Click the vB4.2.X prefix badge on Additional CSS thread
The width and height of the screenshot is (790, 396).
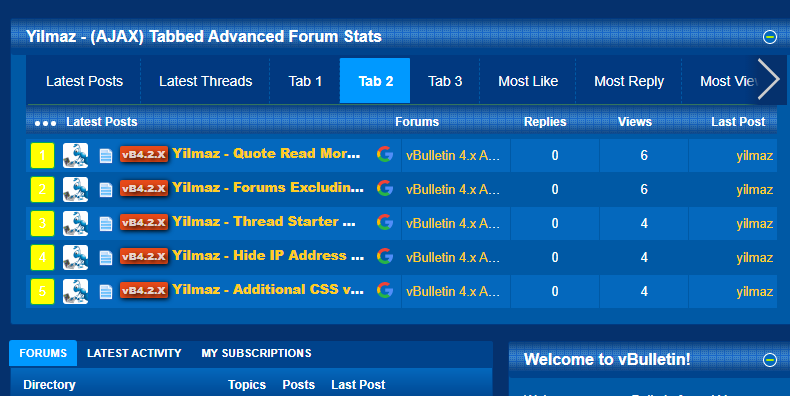pyautogui.click(x=144, y=290)
